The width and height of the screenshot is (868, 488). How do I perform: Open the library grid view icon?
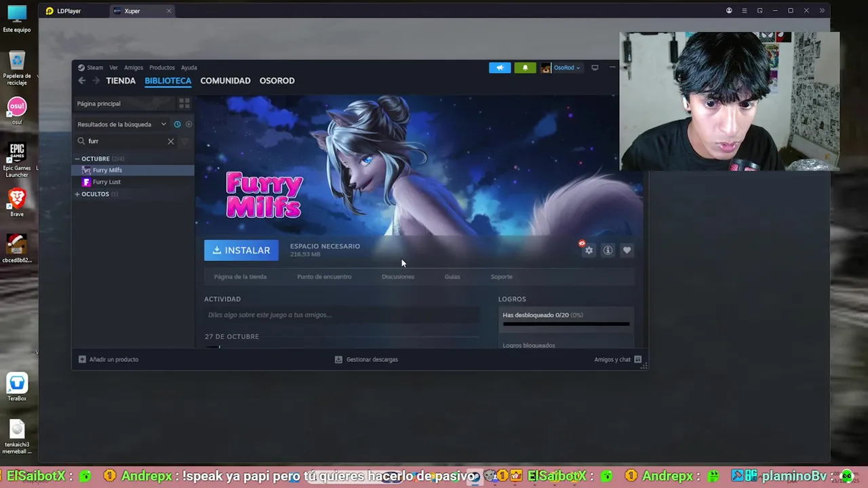tap(184, 104)
